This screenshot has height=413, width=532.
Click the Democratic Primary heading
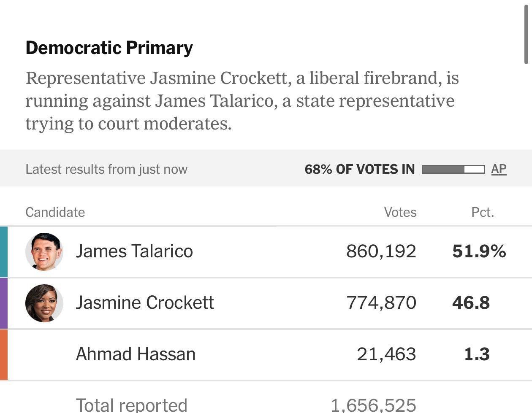(x=109, y=48)
